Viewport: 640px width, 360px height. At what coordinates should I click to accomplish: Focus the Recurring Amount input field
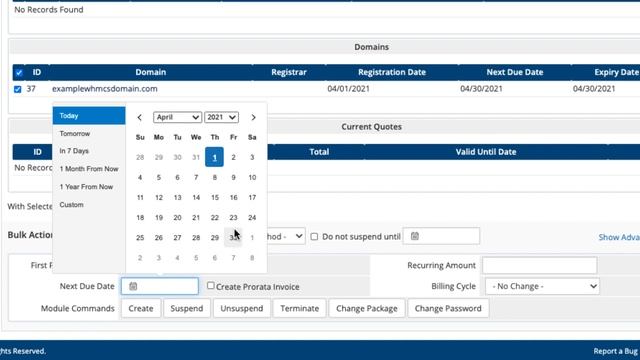[x=540, y=265]
